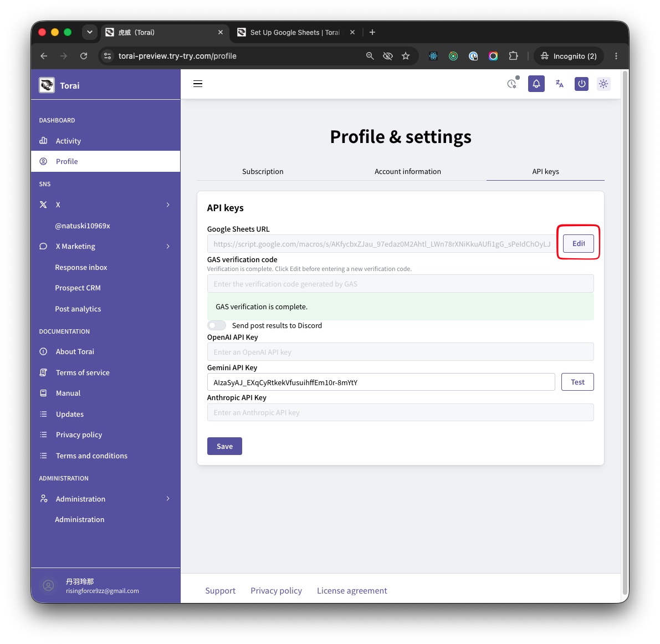
Task: Toggle Send post results to Discord switch
Action: pos(217,325)
